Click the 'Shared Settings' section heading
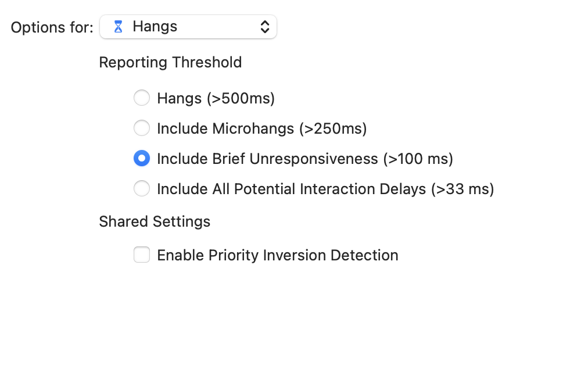 point(155,221)
